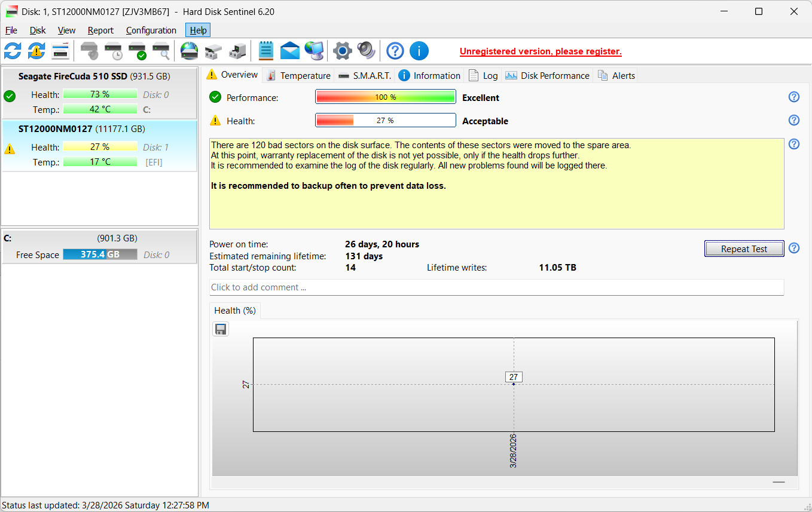Switch to the Temperature tab

pyautogui.click(x=298, y=75)
